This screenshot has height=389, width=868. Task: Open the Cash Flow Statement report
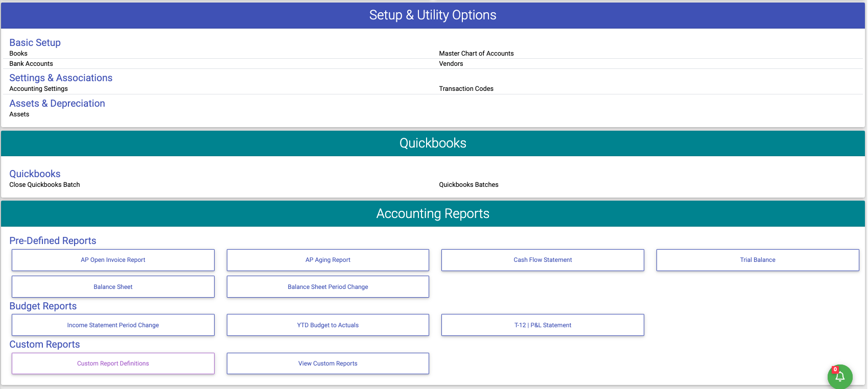tap(543, 260)
